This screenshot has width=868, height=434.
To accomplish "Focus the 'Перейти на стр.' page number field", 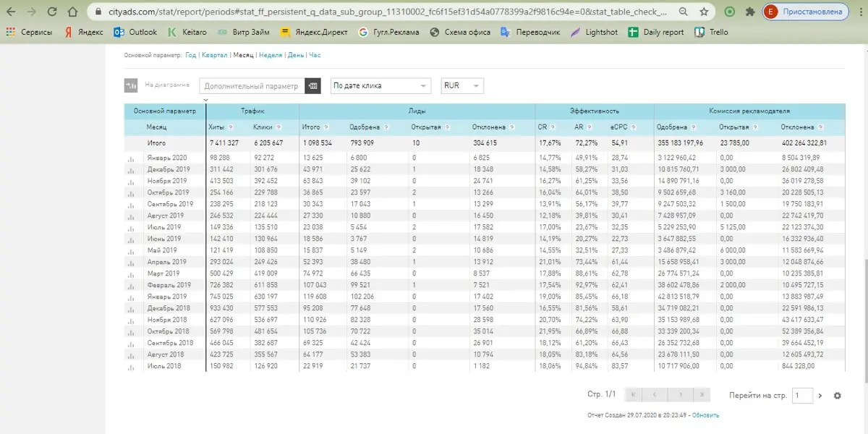I will [802, 396].
